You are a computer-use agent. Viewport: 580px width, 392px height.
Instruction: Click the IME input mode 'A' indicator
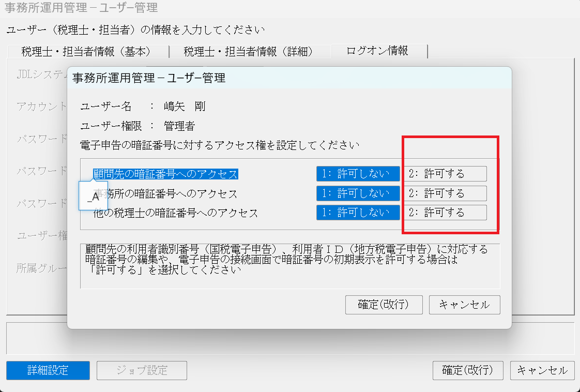coord(93,197)
